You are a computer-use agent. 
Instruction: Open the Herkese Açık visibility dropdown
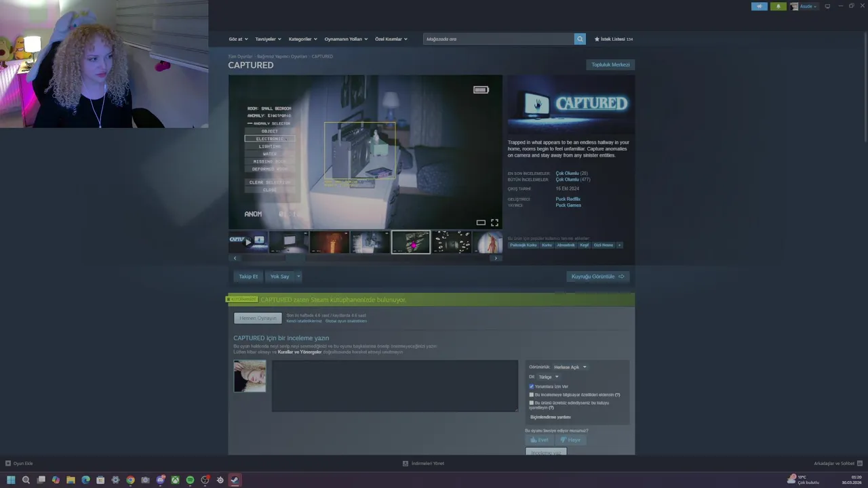tap(570, 367)
